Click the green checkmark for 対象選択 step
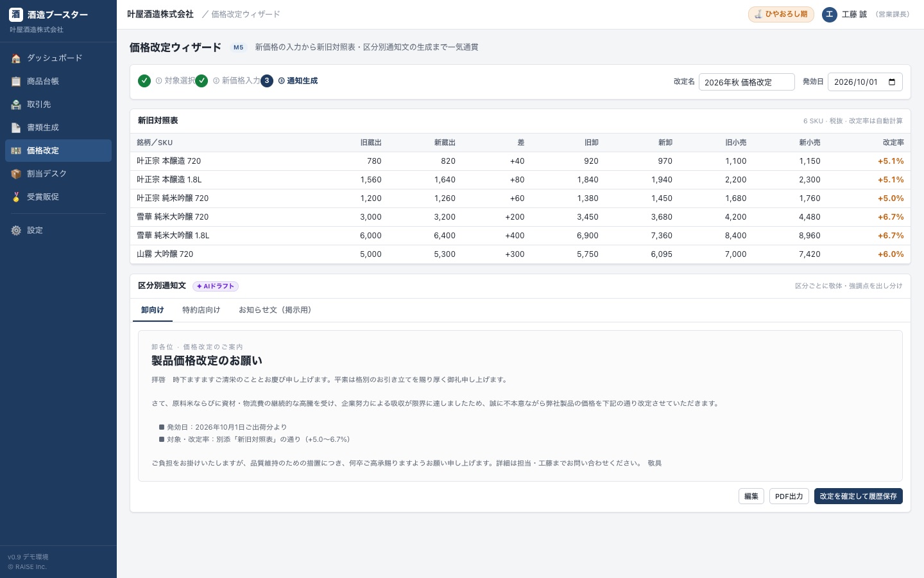 click(x=144, y=81)
